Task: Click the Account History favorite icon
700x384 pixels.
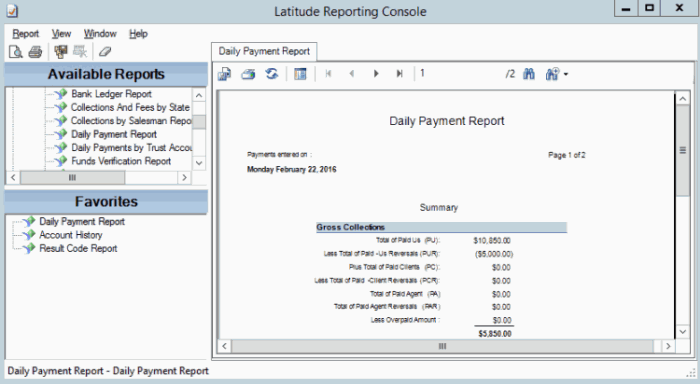Action: coord(29,235)
